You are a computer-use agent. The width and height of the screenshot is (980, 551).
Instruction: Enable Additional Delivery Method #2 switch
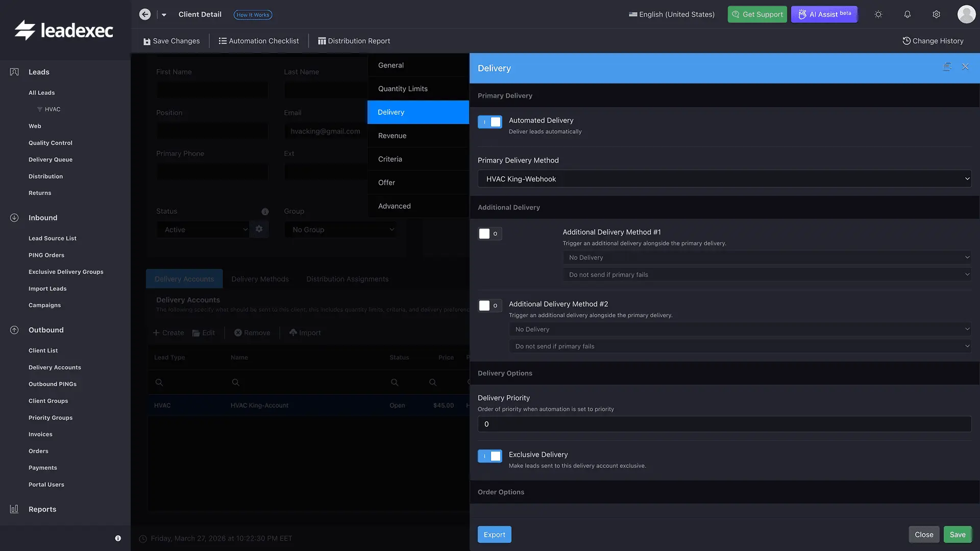tap(490, 306)
